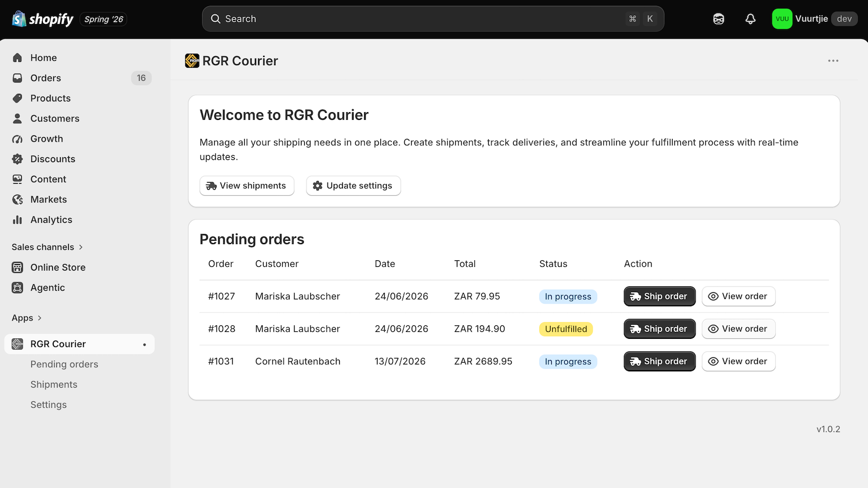Open the Online Store channel
The image size is (868, 488).
[x=79, y=267]
